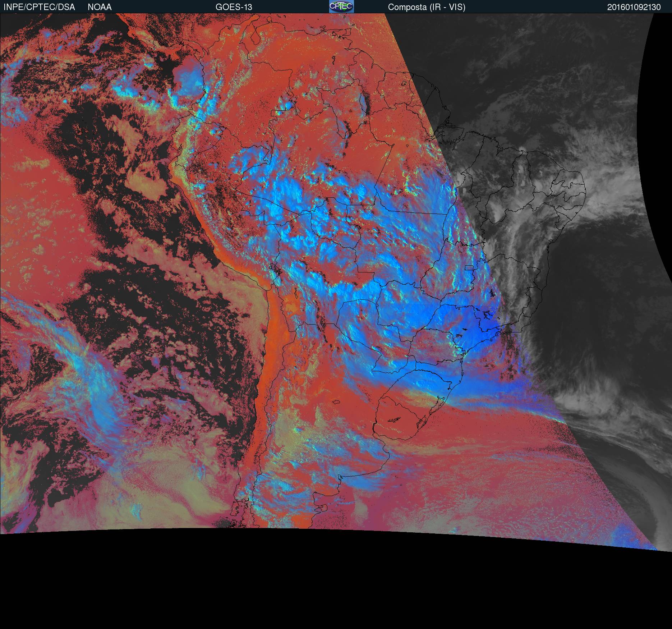Click the GOES-13 satellite name
Screen dimensions: 672x629
pos(234,7)
